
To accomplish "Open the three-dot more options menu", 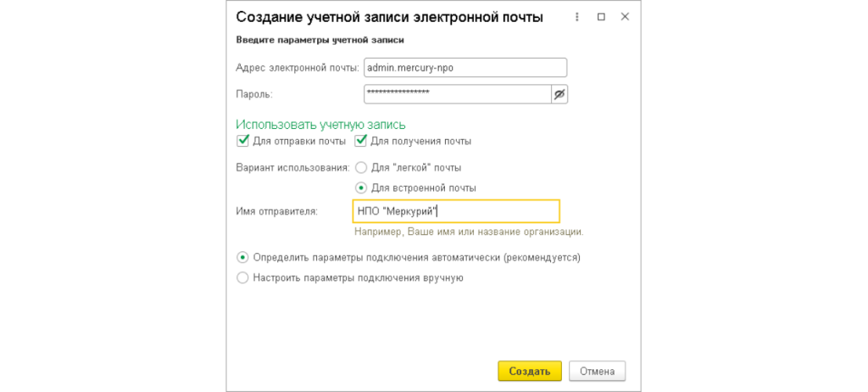I will pyautogui.click(x=577, y=17).
